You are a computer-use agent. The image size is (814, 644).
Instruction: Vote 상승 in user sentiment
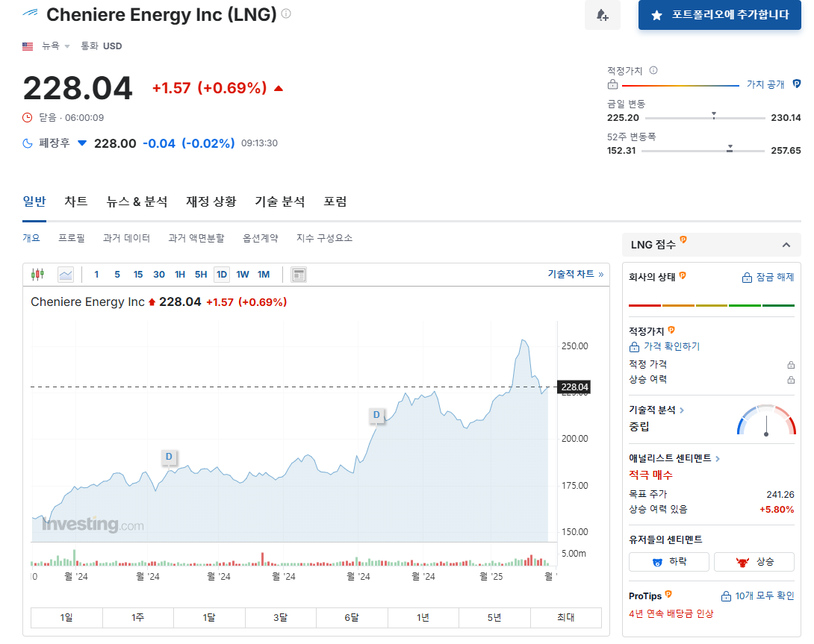pos(754,561)
